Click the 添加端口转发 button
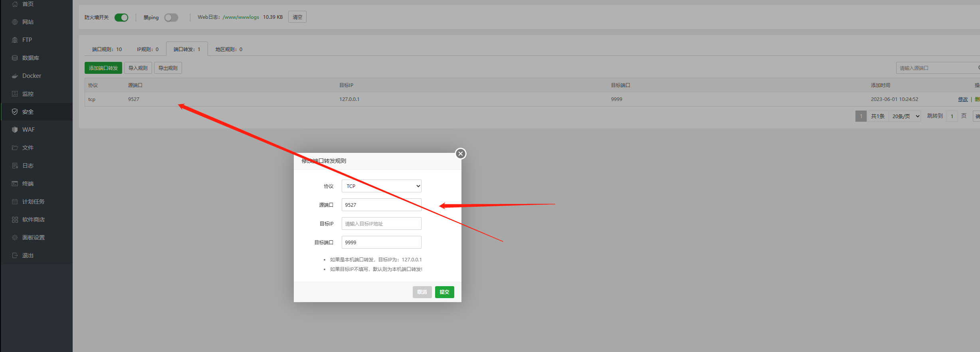Viewport: 980px width, 352px height. point(103,68)
